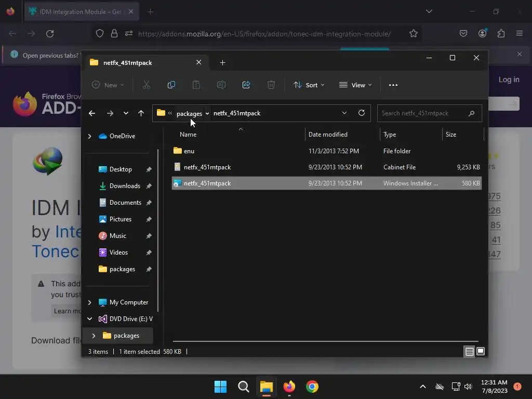Collapse the DVD Drive (E:) tree node
532x399 pixels.
(89, 319)
